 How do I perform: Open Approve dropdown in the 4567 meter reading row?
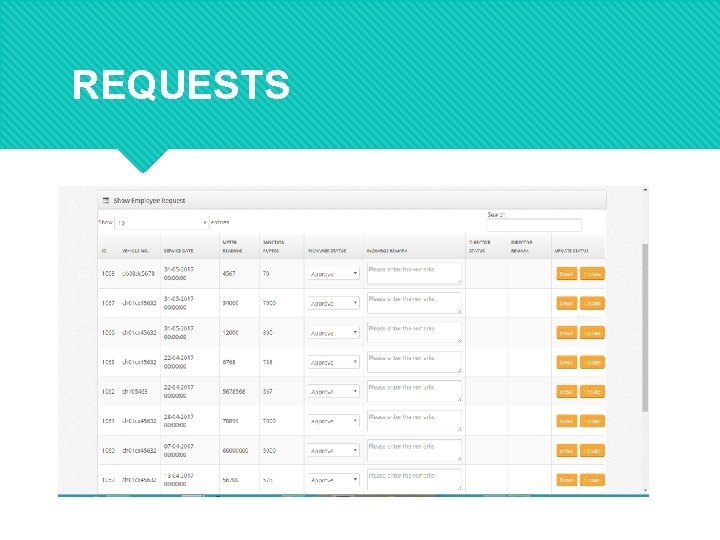(x=333, y=274)
